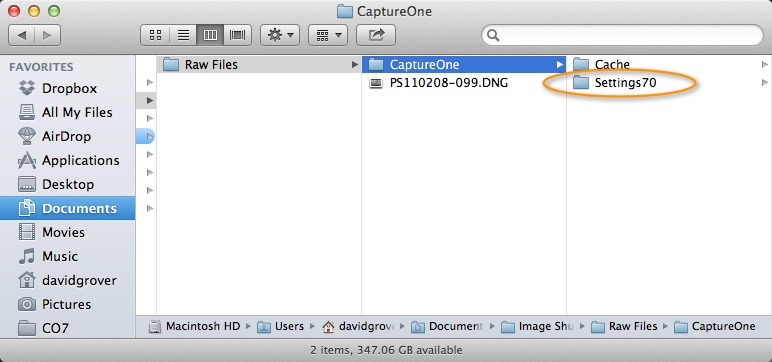Click the FAVORITES sidebar heading
772x362 pixels.
click(x=41, y=67)
